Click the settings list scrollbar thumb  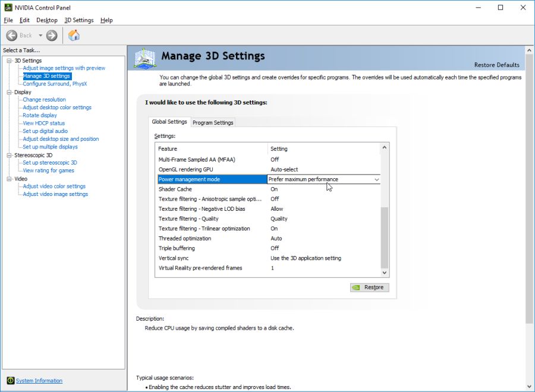(385, 238)
